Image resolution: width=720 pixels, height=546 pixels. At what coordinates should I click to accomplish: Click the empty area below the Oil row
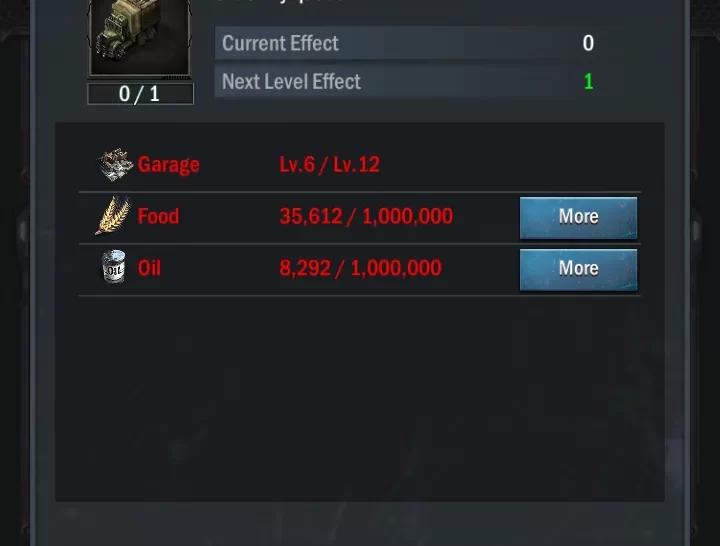click(x=360, y=398)
